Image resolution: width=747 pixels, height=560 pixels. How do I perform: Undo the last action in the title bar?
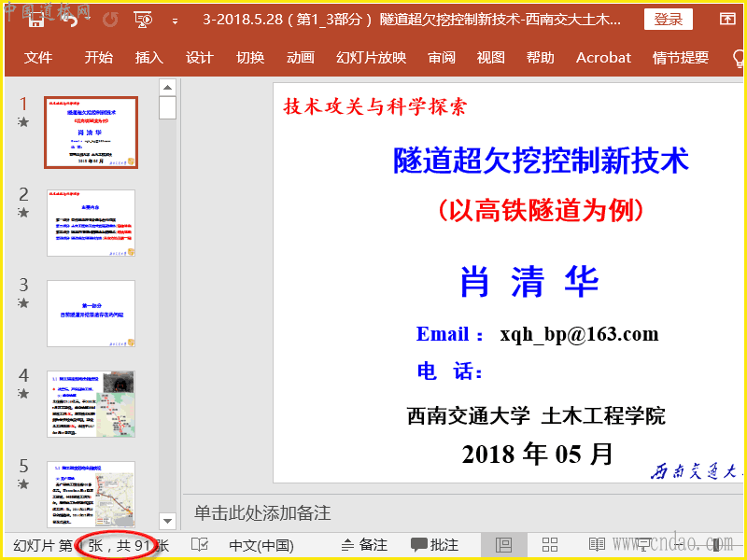tap(71, 19)
